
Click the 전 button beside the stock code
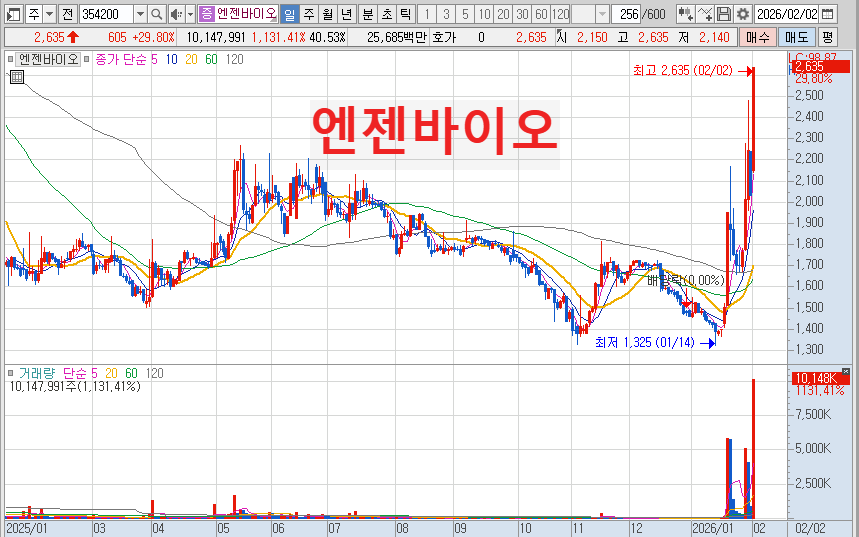click(x=67, y=14)
